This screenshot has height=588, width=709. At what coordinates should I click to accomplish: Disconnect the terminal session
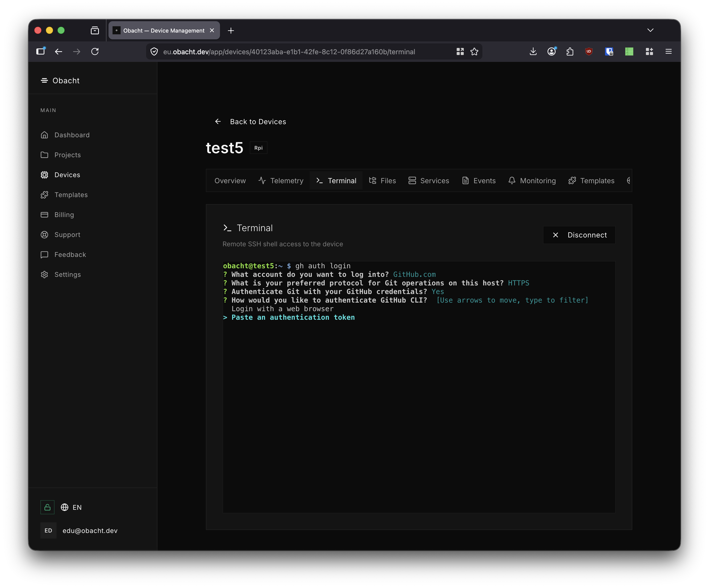[x=579, y=235]
